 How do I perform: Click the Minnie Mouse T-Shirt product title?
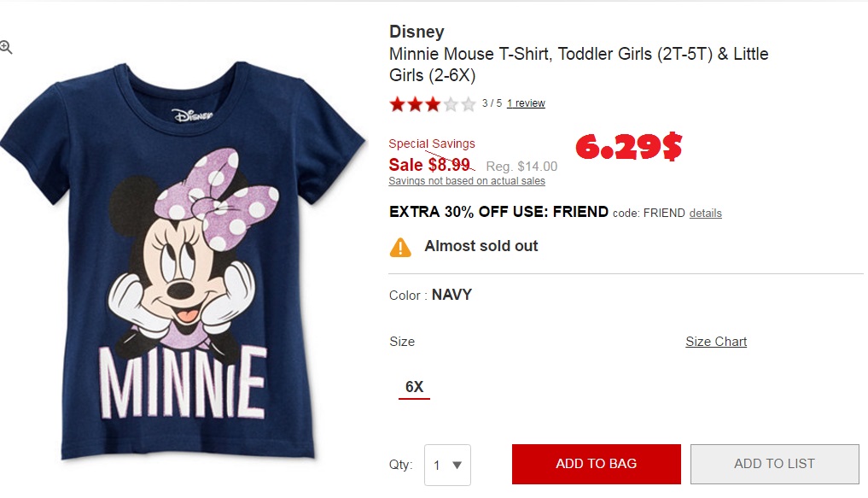click(x=579, y=64)
